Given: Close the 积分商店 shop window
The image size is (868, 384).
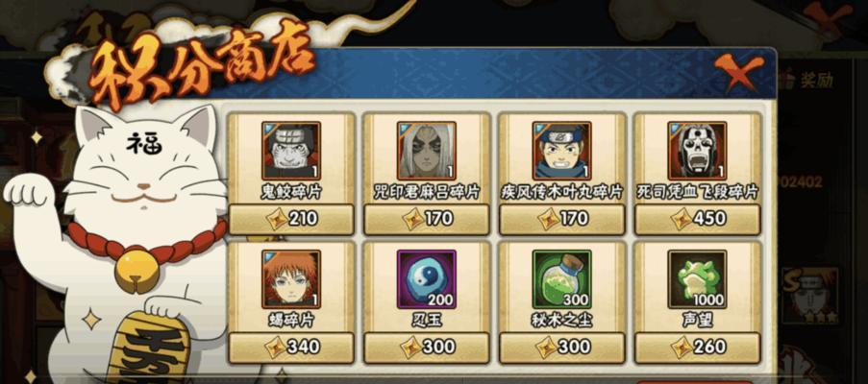Looking at the screenshot, I should pos(739,73).
